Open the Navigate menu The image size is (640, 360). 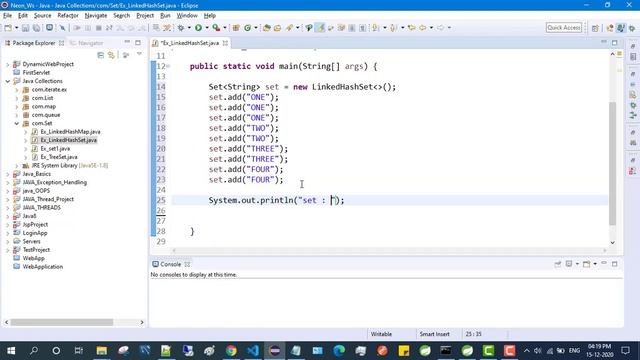96,16
